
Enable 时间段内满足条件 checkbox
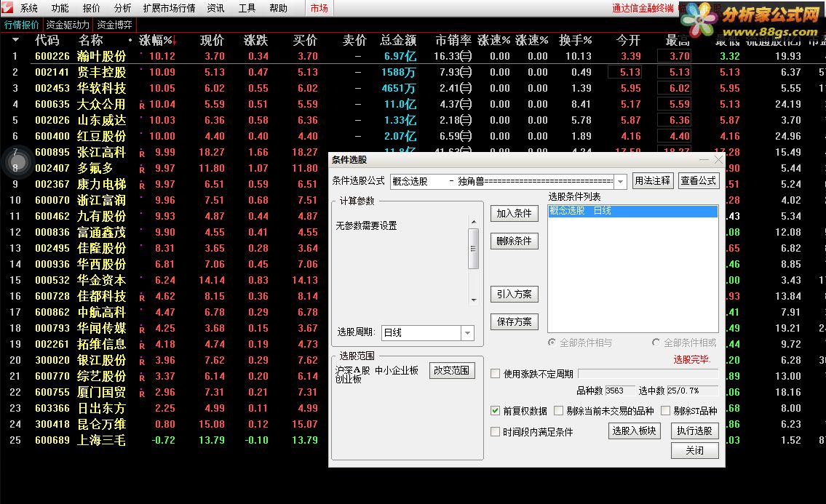(x=495, y=432)
